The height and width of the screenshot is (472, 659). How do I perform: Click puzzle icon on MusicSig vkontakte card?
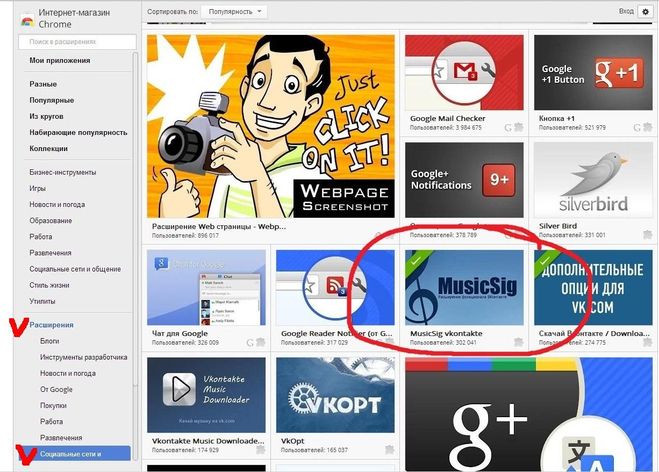[519, 343]
